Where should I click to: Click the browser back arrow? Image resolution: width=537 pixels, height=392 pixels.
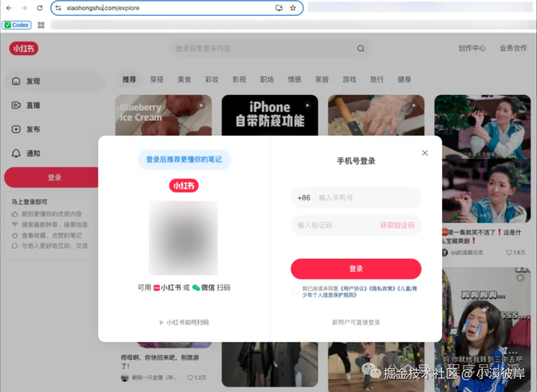click(x=9, y=8)
